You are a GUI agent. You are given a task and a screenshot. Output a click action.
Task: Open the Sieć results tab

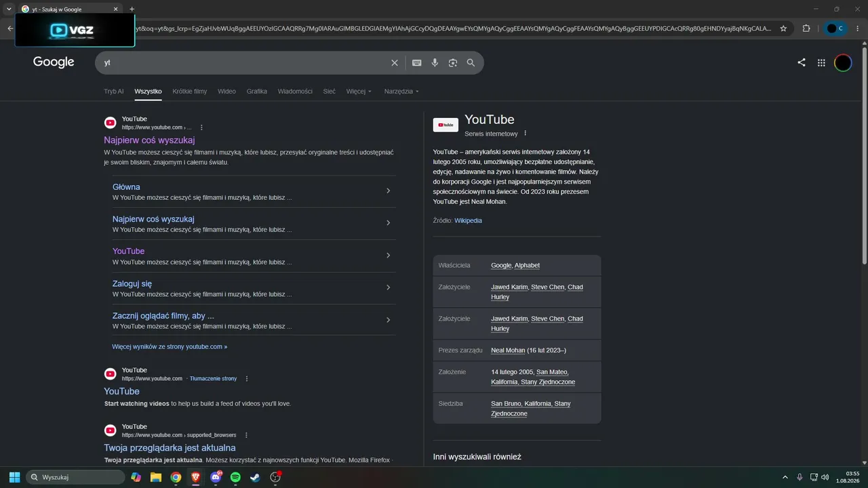tap(330, 91)
